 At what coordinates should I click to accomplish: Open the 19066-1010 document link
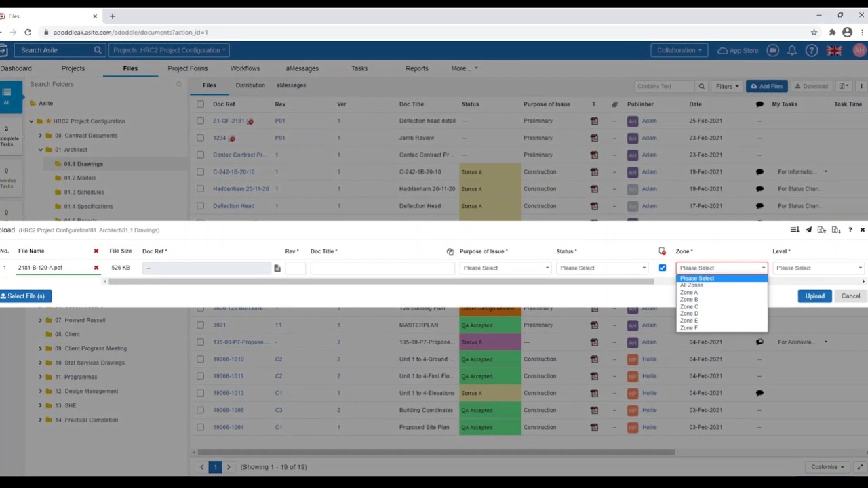point(228,359)
